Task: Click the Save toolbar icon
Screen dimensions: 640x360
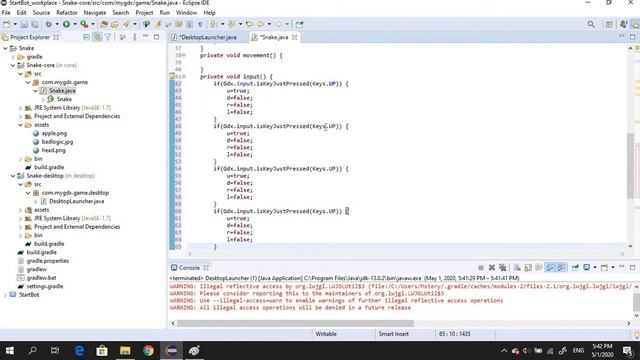Action: [x=24, y=24]
